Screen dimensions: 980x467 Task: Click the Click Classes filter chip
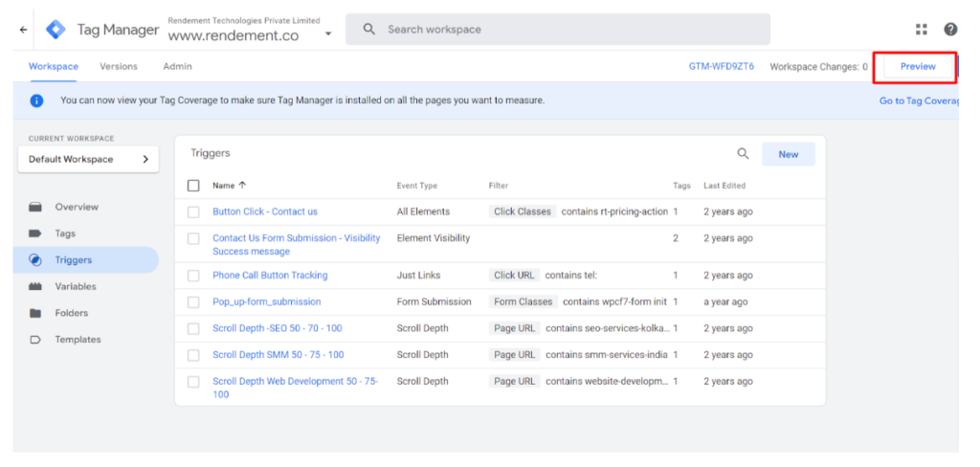[x=523, y=211]
